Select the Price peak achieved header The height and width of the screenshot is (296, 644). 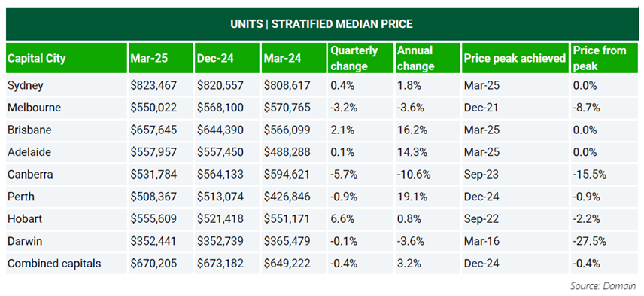tap(515, 58)
